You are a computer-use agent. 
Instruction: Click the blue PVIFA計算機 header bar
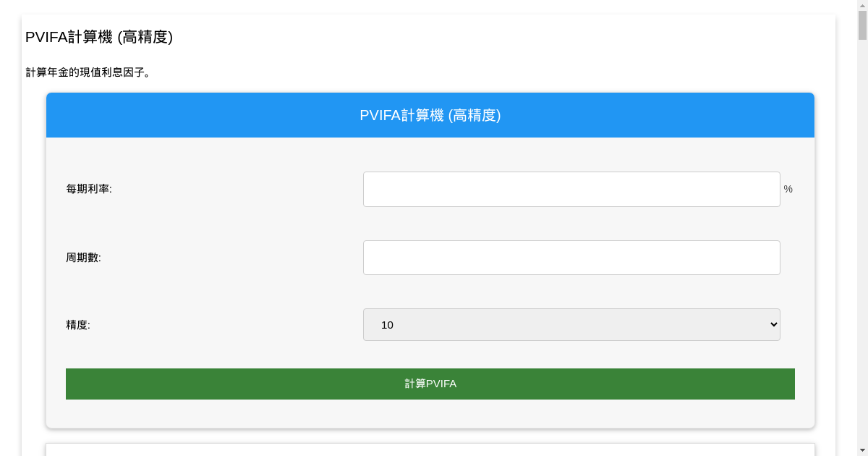(430, 115)
